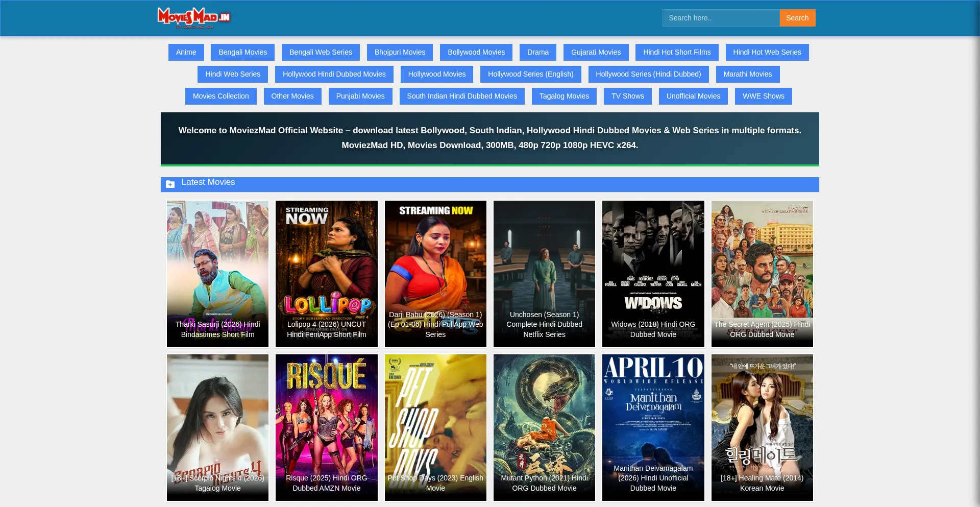The width and height of the screenshot is (980, 507).
Task: Open the Mutant Python (2021) poster
Action: click(544, 427)
